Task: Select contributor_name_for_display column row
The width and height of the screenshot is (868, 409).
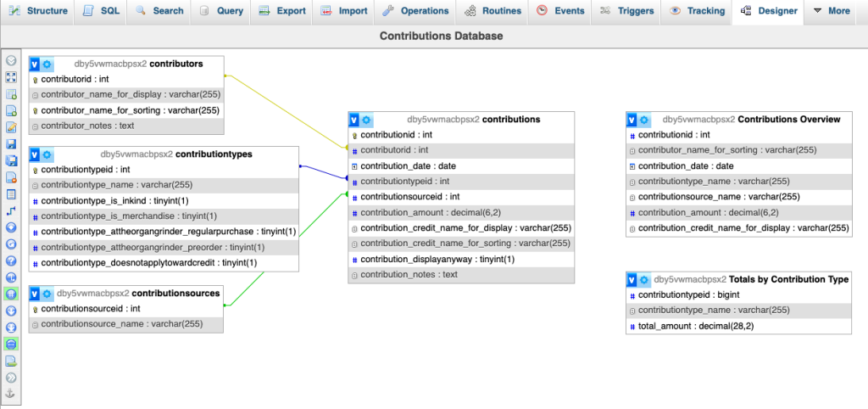Action: [127, 95]
